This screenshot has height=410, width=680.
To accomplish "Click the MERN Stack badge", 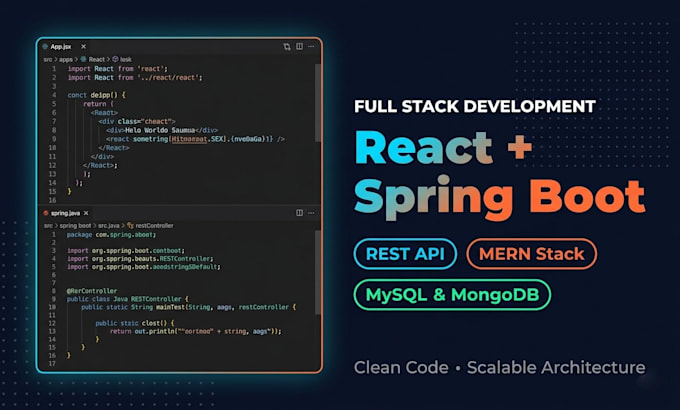I will point(531,254).
